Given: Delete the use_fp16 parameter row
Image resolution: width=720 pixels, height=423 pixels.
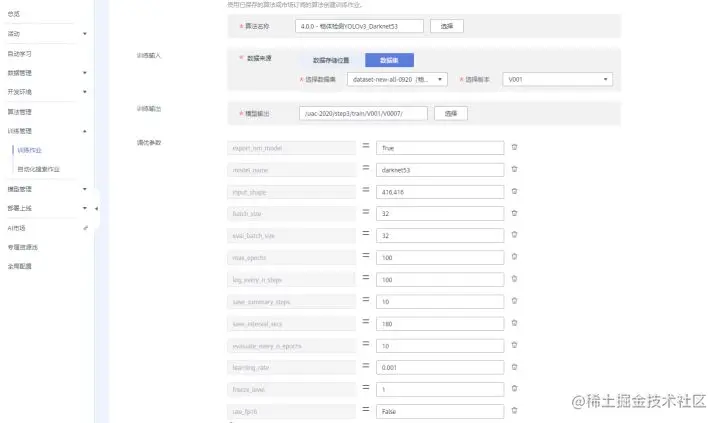Looking at the screenshot, I should [x=514, y=411].
